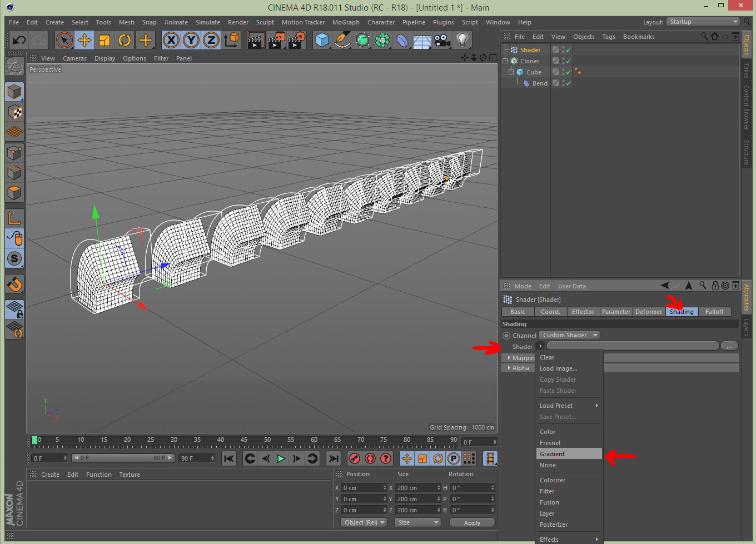Click frame 45 on timeline ruler
The image size is (756, 544).
coord(244,440)
